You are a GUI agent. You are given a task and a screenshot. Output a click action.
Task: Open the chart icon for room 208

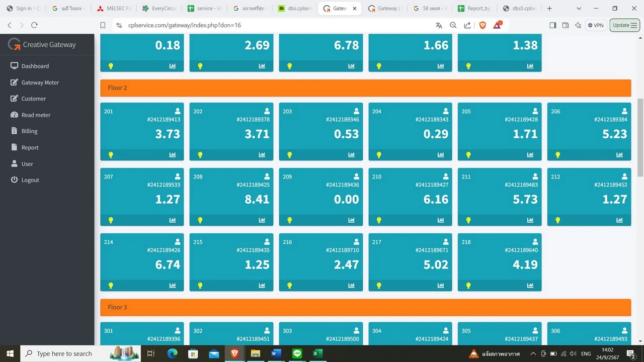coord(262,220)
